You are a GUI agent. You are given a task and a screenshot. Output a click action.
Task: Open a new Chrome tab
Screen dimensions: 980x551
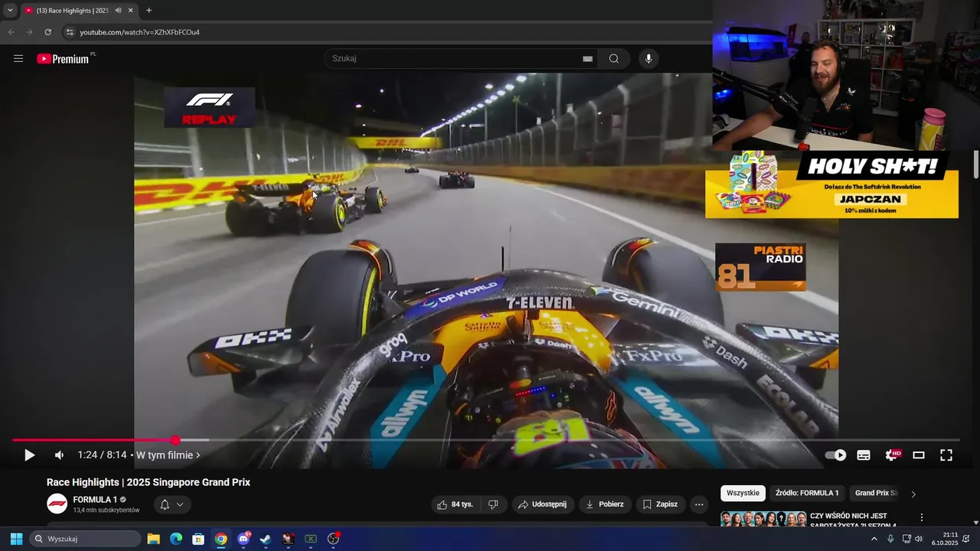click(x=149, y=11)
